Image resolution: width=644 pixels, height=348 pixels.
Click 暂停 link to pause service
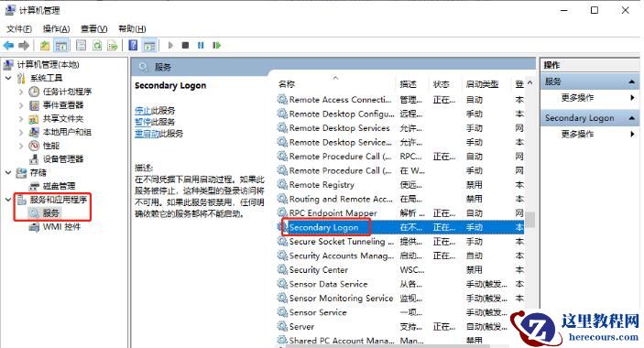point(143,122)
